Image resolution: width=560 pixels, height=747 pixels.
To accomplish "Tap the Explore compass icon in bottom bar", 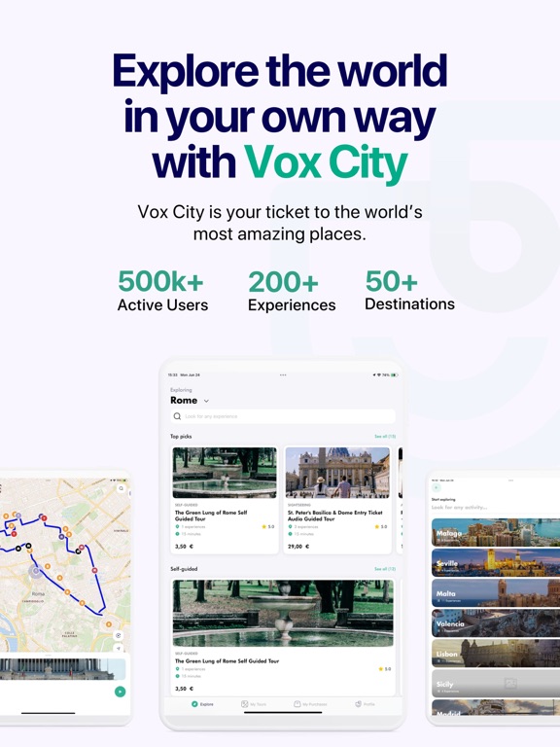I will pyautogui.click(x=194, y=704).
